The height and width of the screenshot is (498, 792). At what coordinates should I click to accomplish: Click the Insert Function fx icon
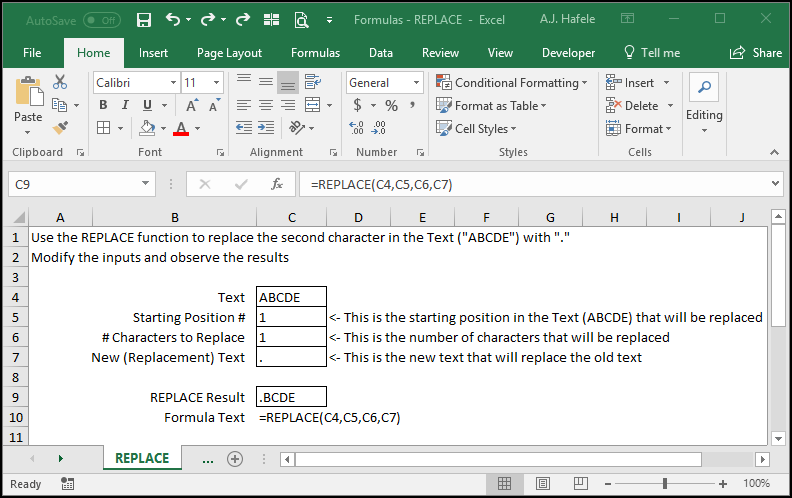coord(277,184)
